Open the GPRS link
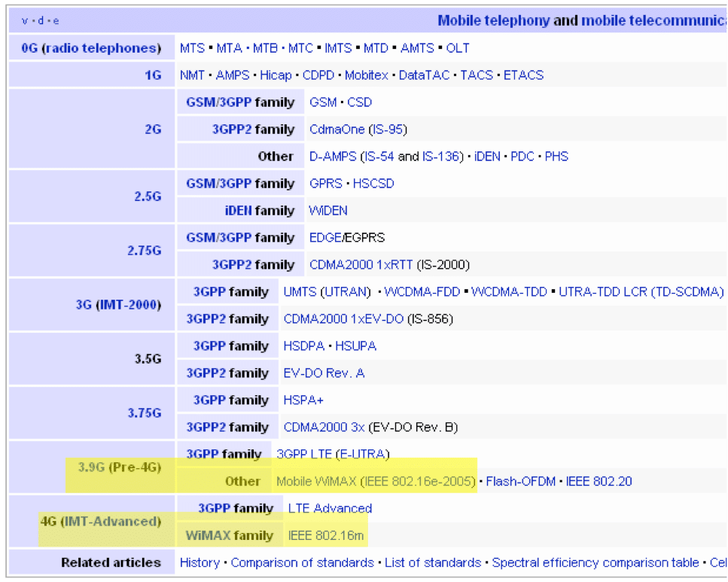Viewport: 728px width, 582px height. (325, 183)
